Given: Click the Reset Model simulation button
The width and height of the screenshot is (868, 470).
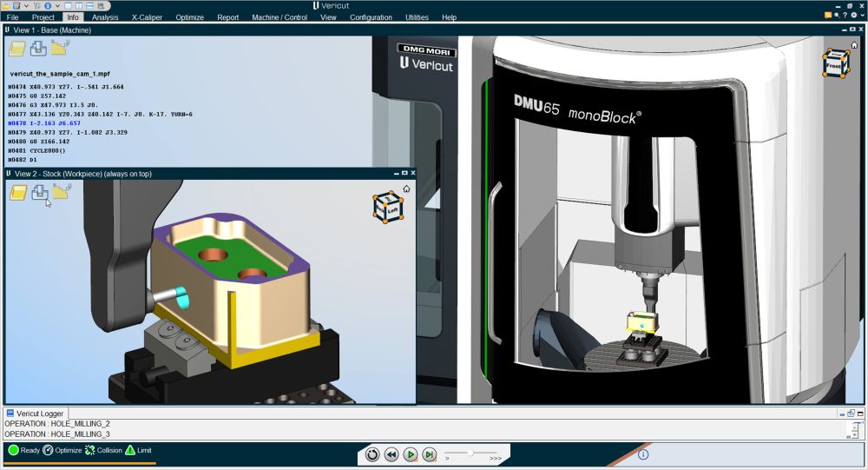Looking at the screenshot, I should (372, 455).
